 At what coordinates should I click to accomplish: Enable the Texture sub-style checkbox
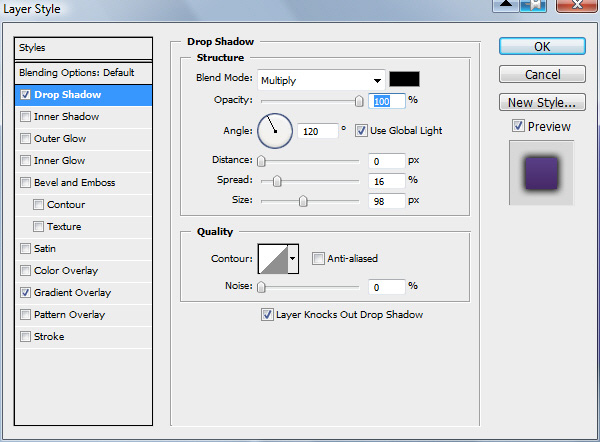[x=38, y=226]
